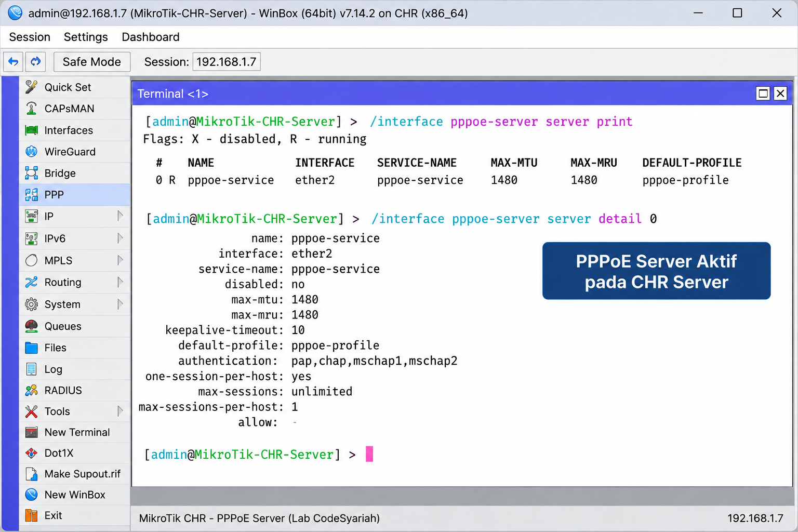
Task: Click the keepalive-timeout value 10
Action: pyautogui.click(x=298, y=330)
